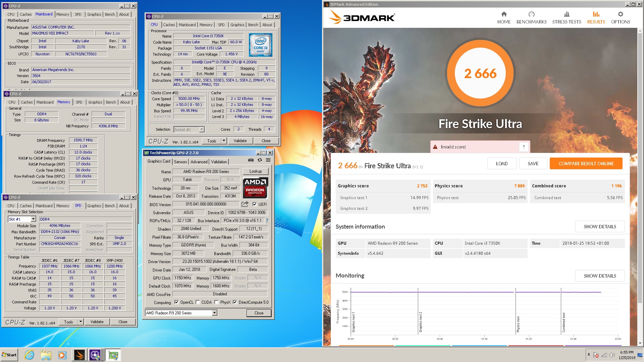
Task: Switch to Sensors tab in GPU-Z
Action: 180,162
